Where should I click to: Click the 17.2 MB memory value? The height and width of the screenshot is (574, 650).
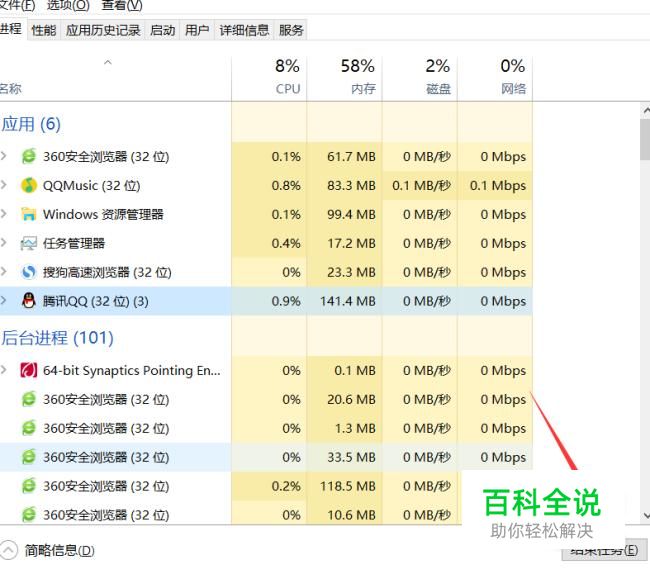[x=351, y=243]
